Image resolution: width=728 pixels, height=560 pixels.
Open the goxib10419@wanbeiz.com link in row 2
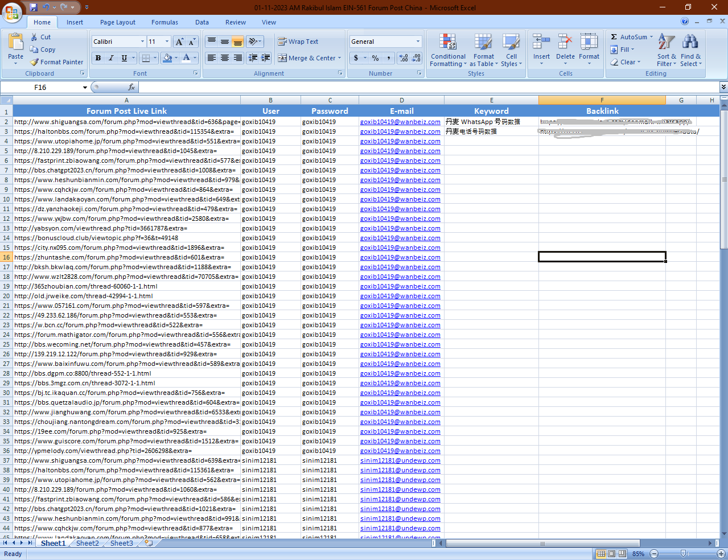[400, 122]
